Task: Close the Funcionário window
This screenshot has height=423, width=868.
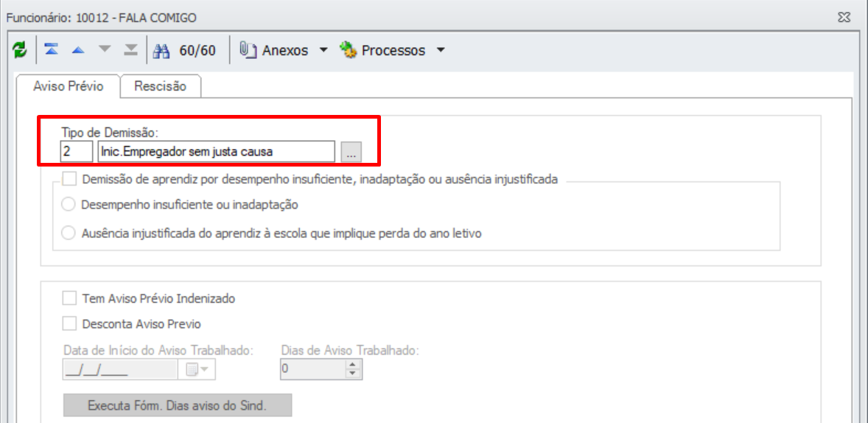Action: 844,18
